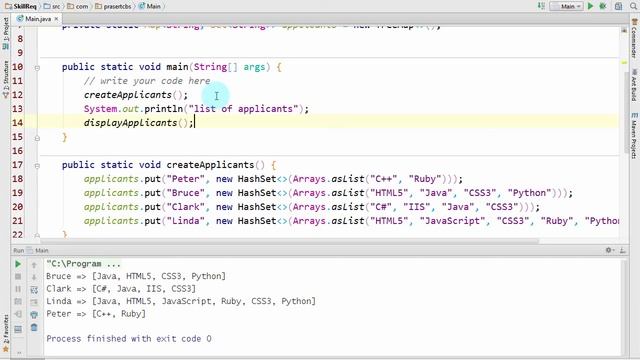Click the Stop button in Run panel

click(x=18, y=277)
